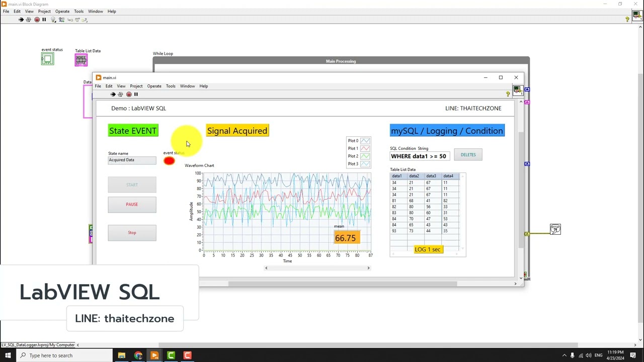This screenshot has width=644, height=362.
Task: Click Step Out debugging icon
Action: click(x=85, y=20)
